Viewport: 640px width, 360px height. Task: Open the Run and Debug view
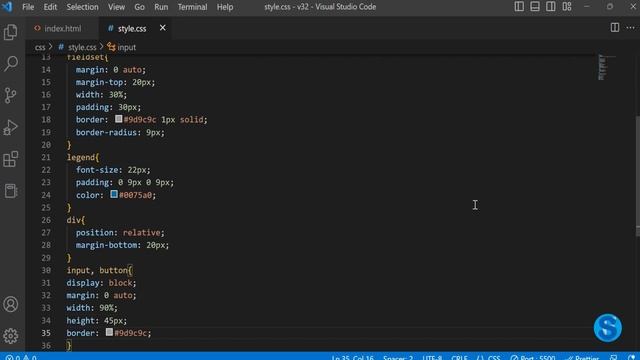tap(11, 127)
